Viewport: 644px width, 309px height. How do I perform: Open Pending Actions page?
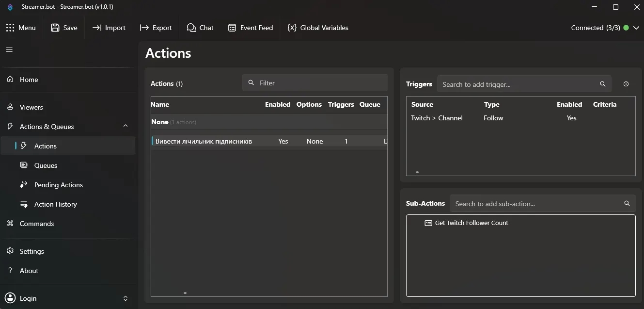[x=58, y=185]
